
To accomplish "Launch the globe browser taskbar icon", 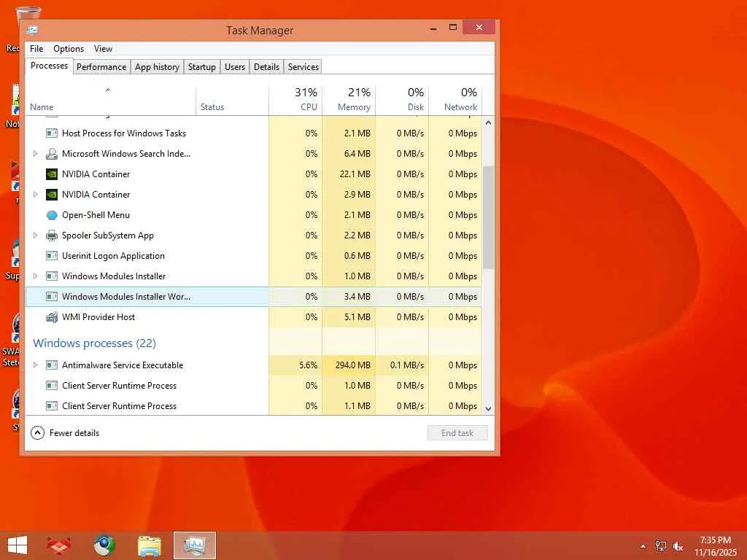I will (104, 545).
